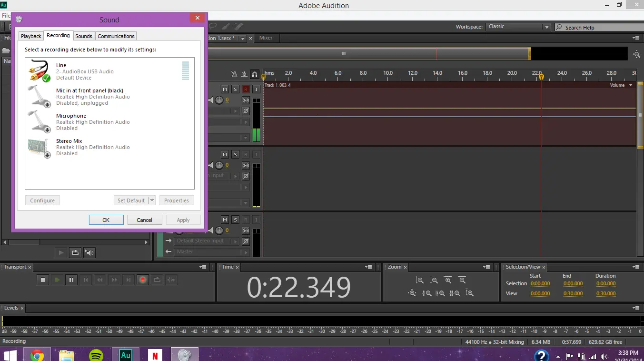This screenshot has height=361, width=644.
Task: Select the Microphone Realtek device
Action: click(109, 121)
